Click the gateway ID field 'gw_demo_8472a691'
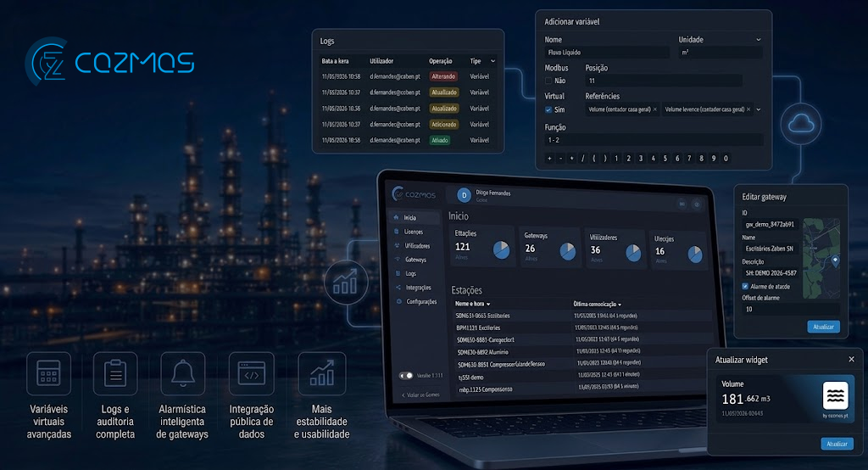Screen dimensions: 868x470 (x=771, y=225)
